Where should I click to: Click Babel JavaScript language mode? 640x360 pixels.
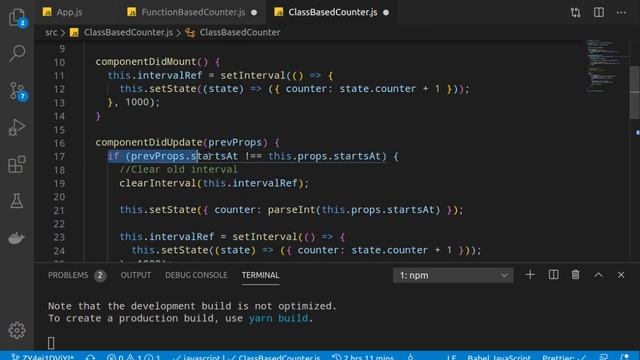point(499,357)
